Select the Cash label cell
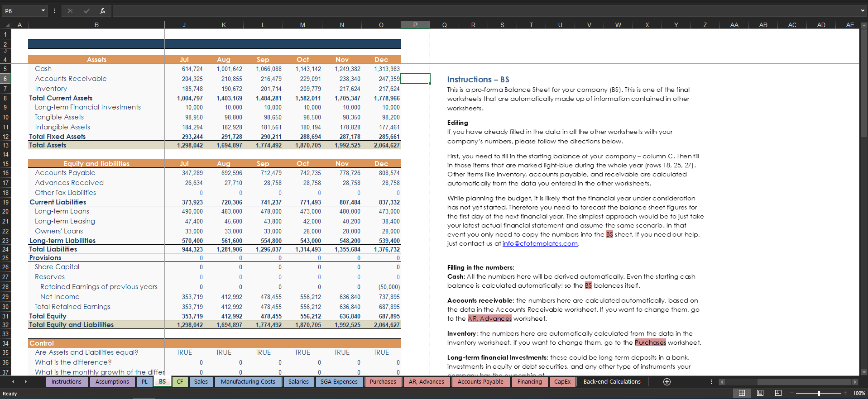 click(x=96, y=69)
